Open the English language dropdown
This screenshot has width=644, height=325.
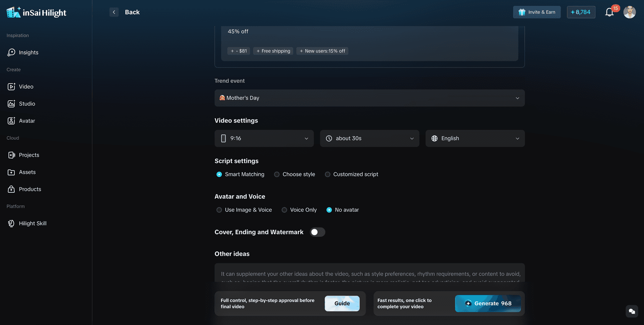click(475, 138)
